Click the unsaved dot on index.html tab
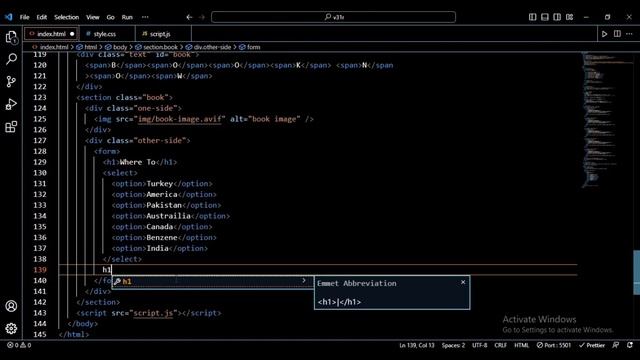The image size is (640, 360). click(x=72, y=34)
